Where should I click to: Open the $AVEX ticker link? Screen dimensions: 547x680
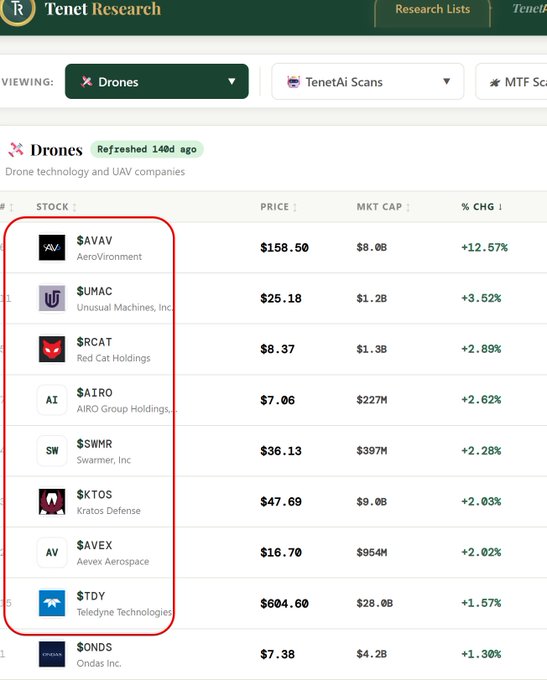click(x=94, y=545)
